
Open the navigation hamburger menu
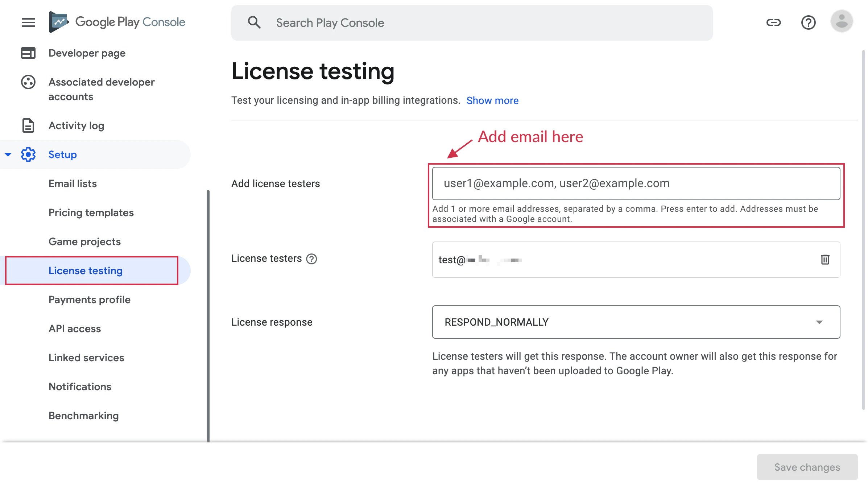coord(28,22)
